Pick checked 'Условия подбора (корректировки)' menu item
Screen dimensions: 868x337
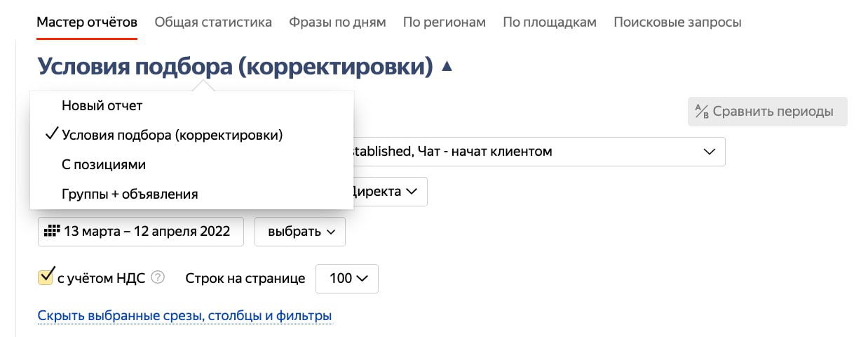pos(172,136)
